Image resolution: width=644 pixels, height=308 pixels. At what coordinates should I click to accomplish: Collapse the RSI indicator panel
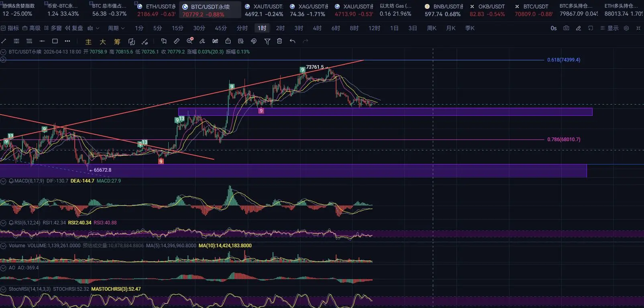tap(3, 223)
